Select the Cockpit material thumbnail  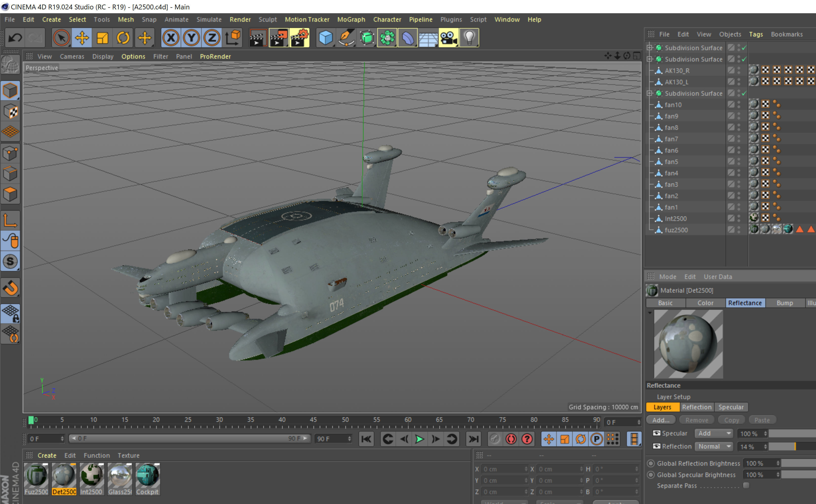[x=147, y=479]
